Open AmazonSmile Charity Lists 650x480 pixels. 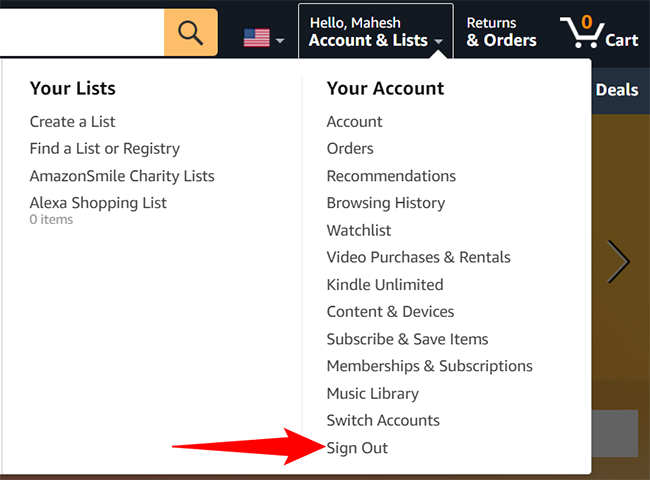[x=122, y=175]
